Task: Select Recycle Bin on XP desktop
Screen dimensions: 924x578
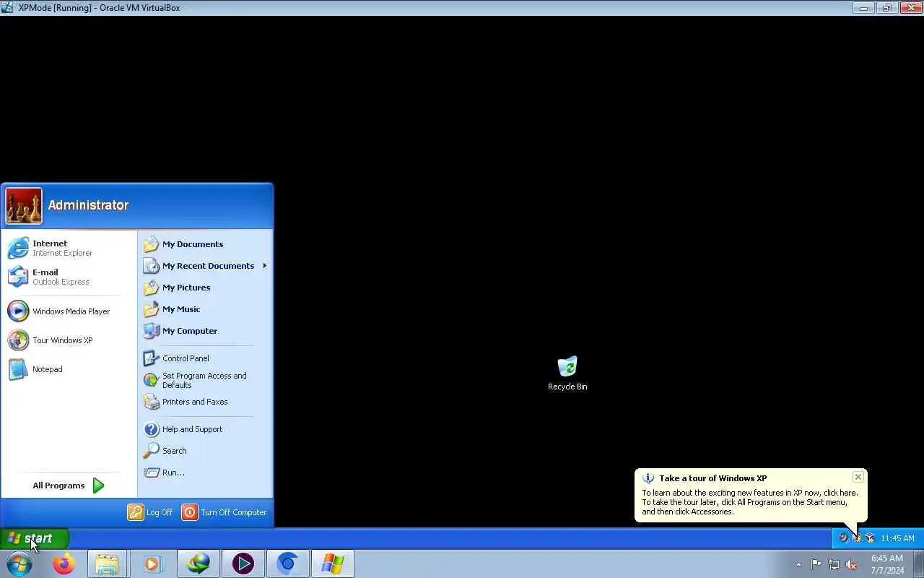Action: point(567,374)
